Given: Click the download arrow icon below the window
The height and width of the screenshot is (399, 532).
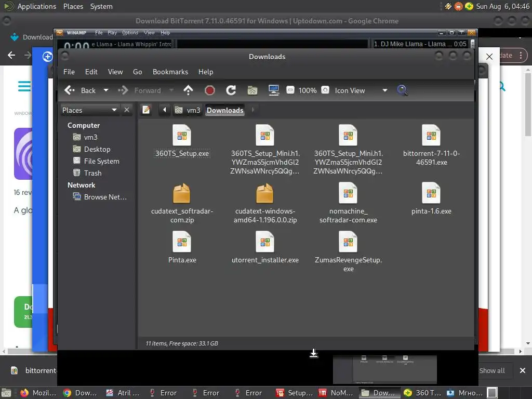Looking at the screenshot, I should point(314,353).
